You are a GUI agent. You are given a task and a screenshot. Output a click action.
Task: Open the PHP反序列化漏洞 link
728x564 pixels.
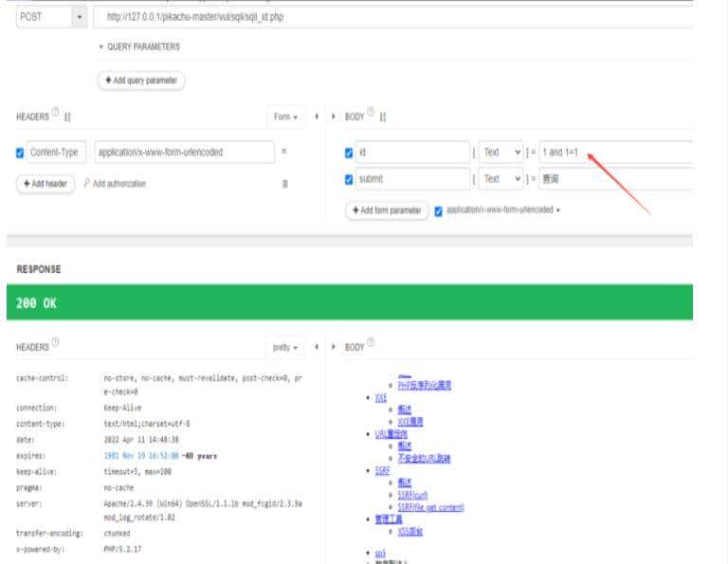click(x=425, y=385)
